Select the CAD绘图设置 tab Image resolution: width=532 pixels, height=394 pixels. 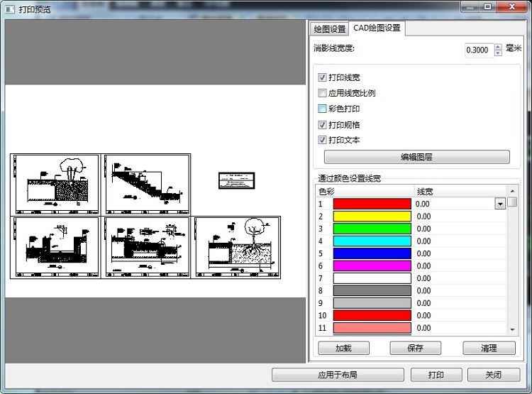pyautogui.click(x=377, y=28)
